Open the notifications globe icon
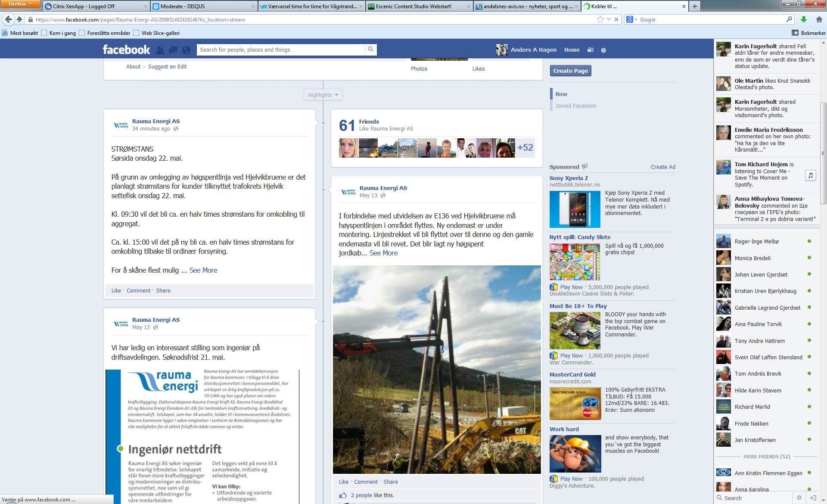This screenshot has width=827, height=504. (x=186, y=50)
